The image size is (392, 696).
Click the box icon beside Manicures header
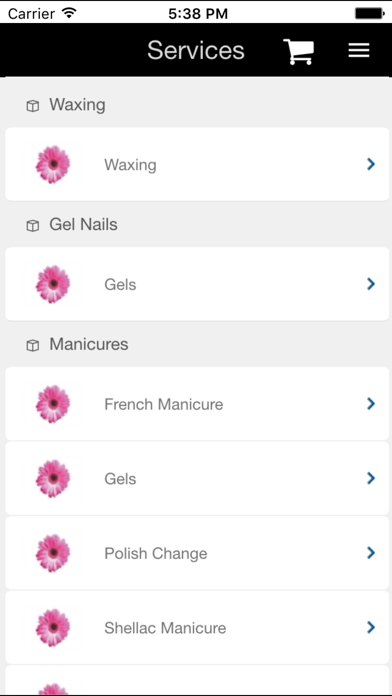(32, 345)
